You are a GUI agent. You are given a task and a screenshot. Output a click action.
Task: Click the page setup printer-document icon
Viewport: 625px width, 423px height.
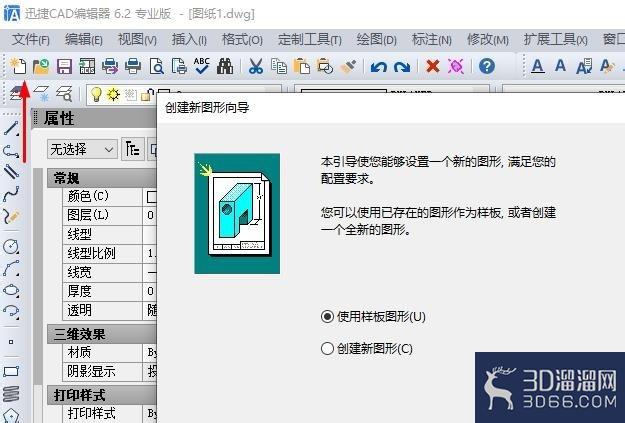(x=179, y=66)
